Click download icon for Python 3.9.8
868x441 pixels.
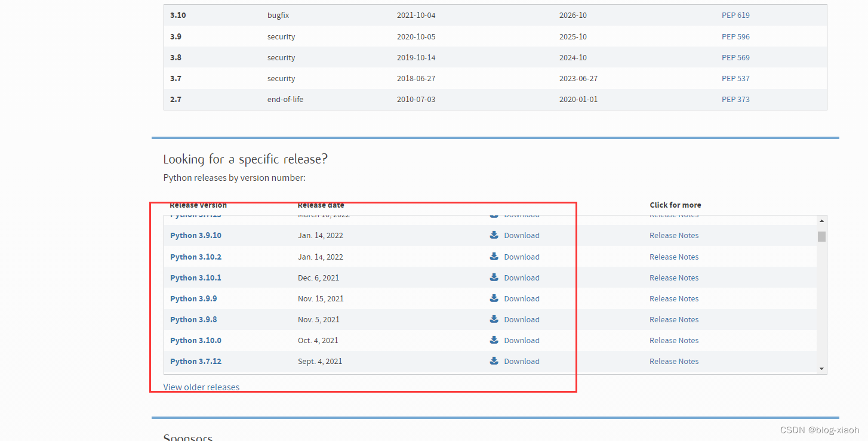coord(494,319)
